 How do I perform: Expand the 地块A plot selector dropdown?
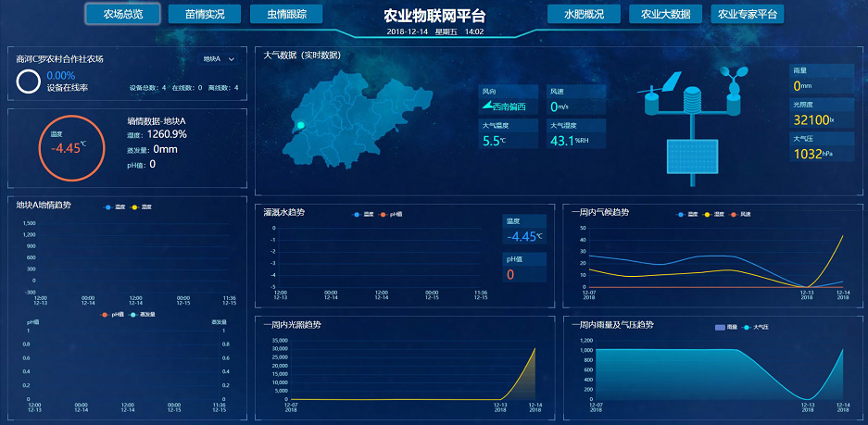click(x=219, y=58)
